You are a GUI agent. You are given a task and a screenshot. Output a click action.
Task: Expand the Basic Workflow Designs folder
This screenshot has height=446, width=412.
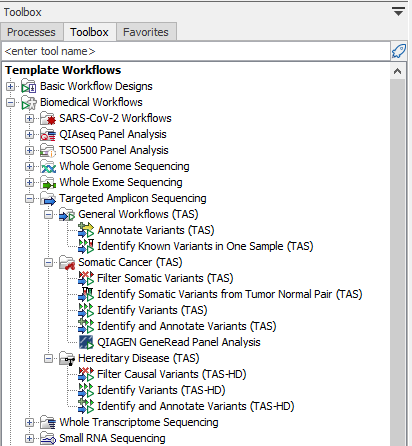10,86
